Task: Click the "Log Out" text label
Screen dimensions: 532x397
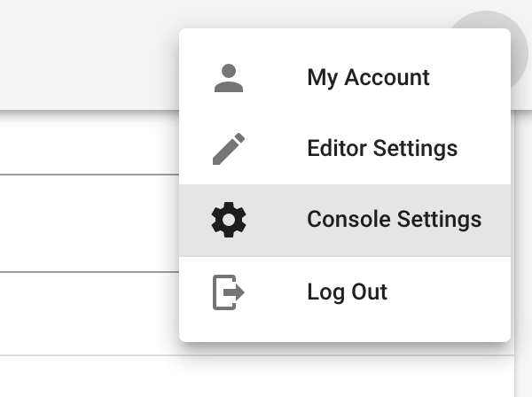Action: coord(347,292)
